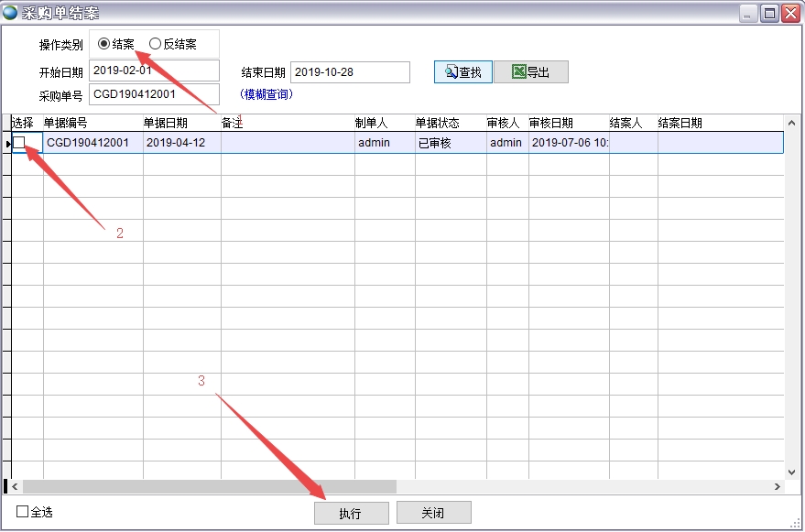Screen dimensions: 805x532
Task: Enable the 全选 select-all checkbox
Action: click(23, 512)
